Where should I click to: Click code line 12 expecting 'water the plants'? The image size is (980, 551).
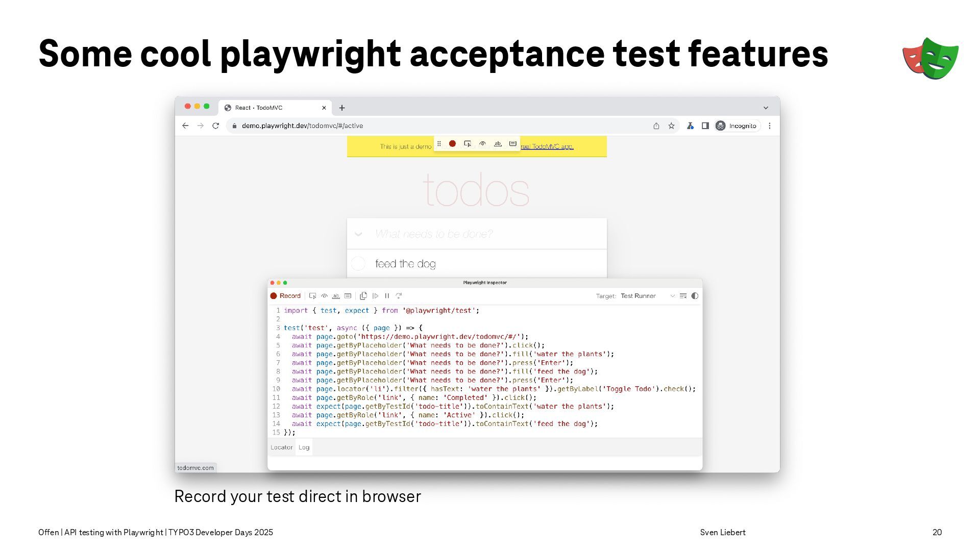(453, 407)
